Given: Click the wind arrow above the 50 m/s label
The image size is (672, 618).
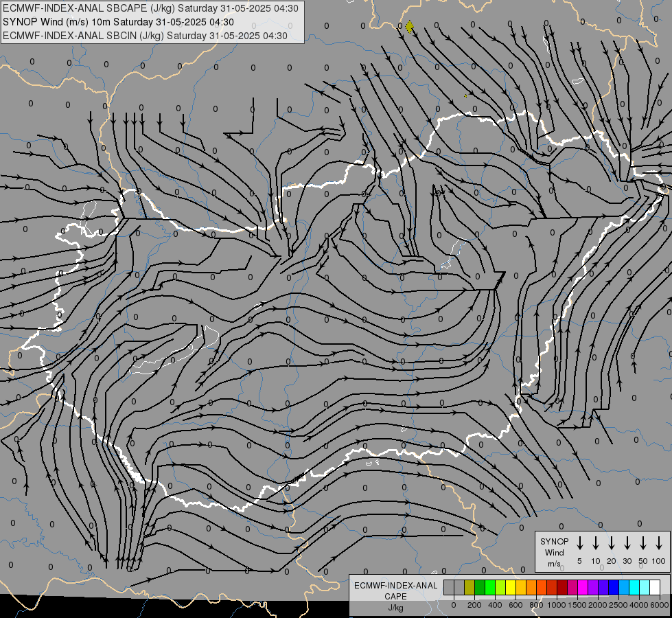Looking at the screenshot, I should pos(643,543).
